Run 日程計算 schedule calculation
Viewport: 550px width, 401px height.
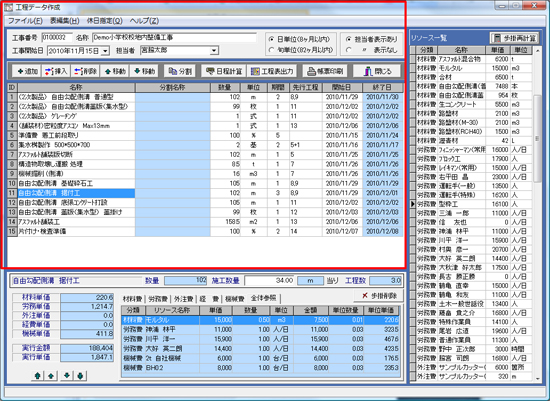224,71
